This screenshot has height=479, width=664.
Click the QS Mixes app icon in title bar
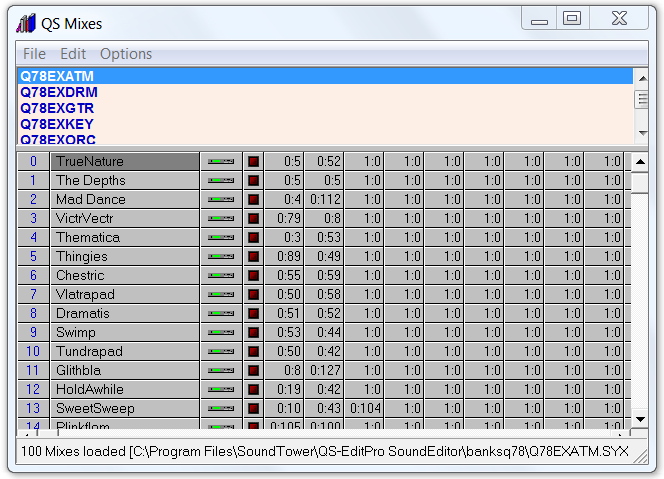[x=27, y=23]
